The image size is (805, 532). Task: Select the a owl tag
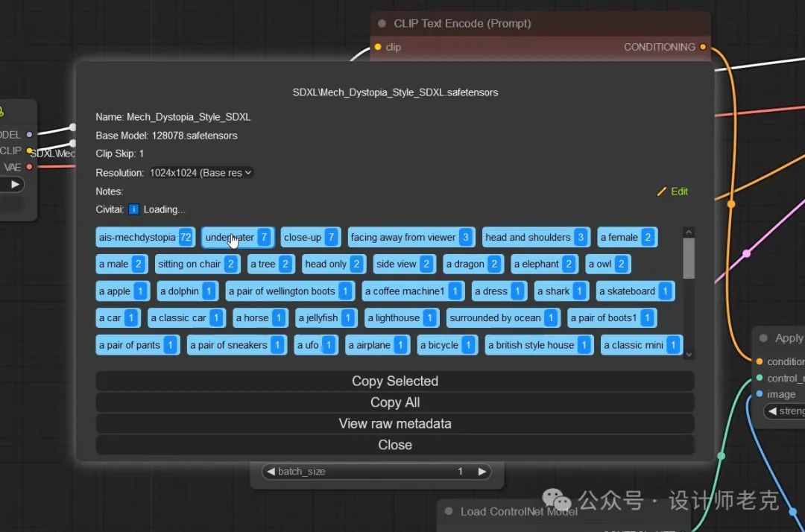608,264
